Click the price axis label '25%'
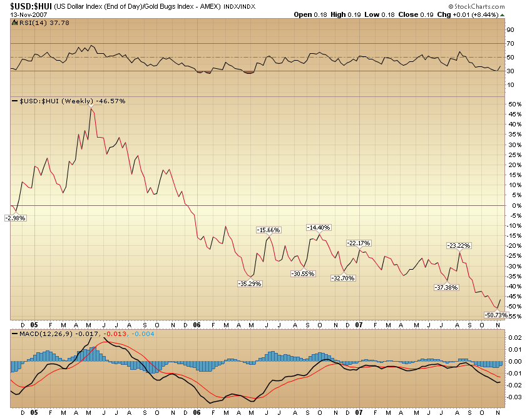532x418 pixels. pyautogui.click(x=514, y=155)
